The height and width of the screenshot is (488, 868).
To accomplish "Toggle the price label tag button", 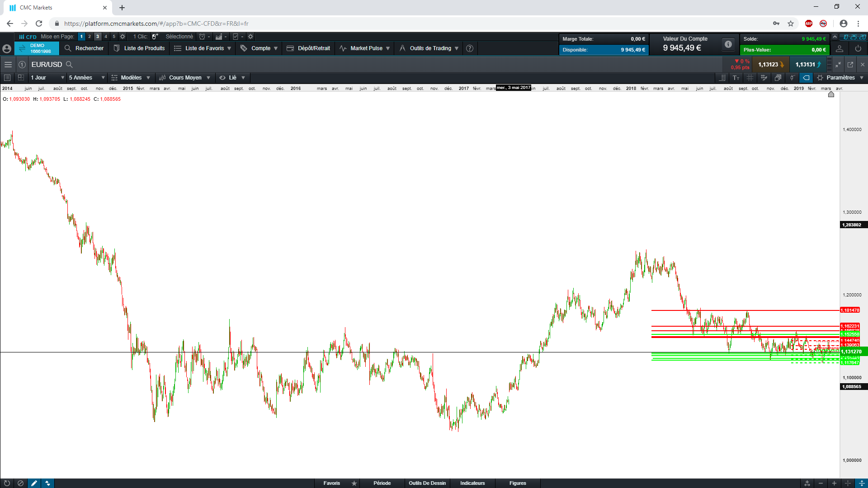I will 806,78.
